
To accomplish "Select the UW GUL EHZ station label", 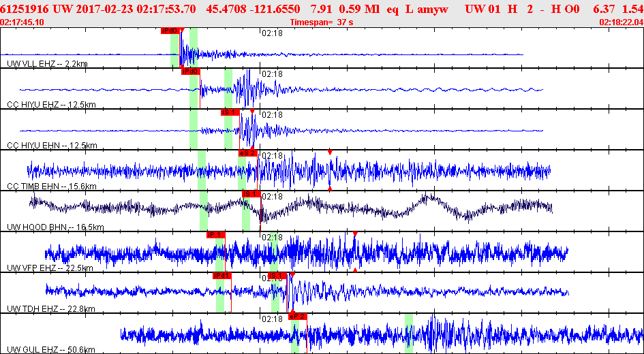I will pos(50,349).
